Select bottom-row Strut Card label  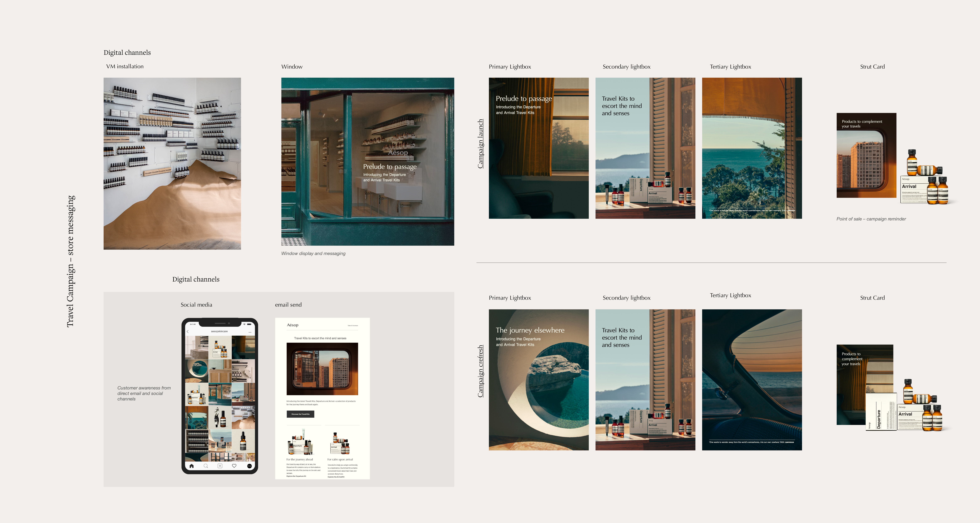[x=872, y=298]
